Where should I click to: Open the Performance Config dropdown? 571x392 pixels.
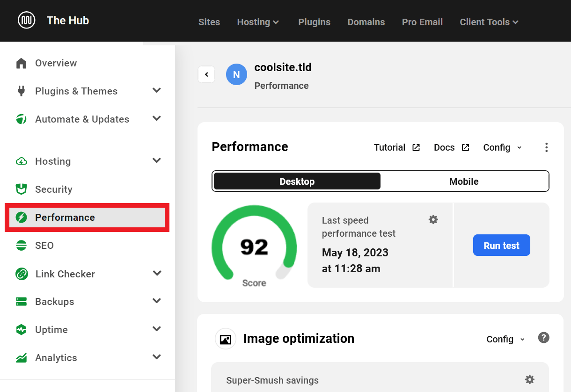click(x=503, y=147)
